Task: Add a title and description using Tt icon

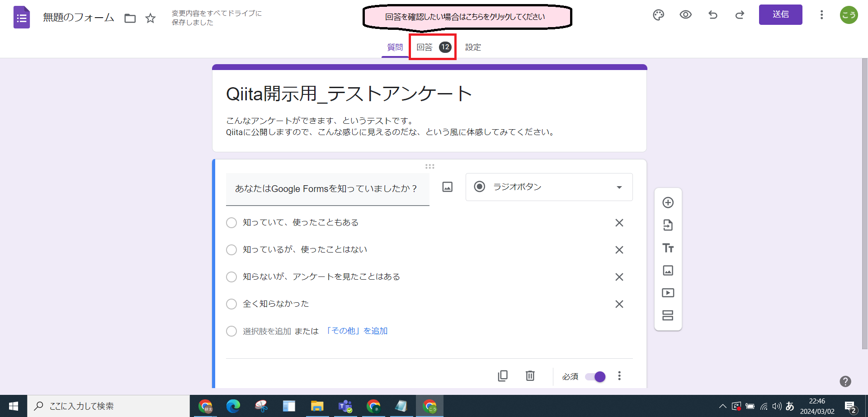Action: pyautogui.click(x=668, y=248)
